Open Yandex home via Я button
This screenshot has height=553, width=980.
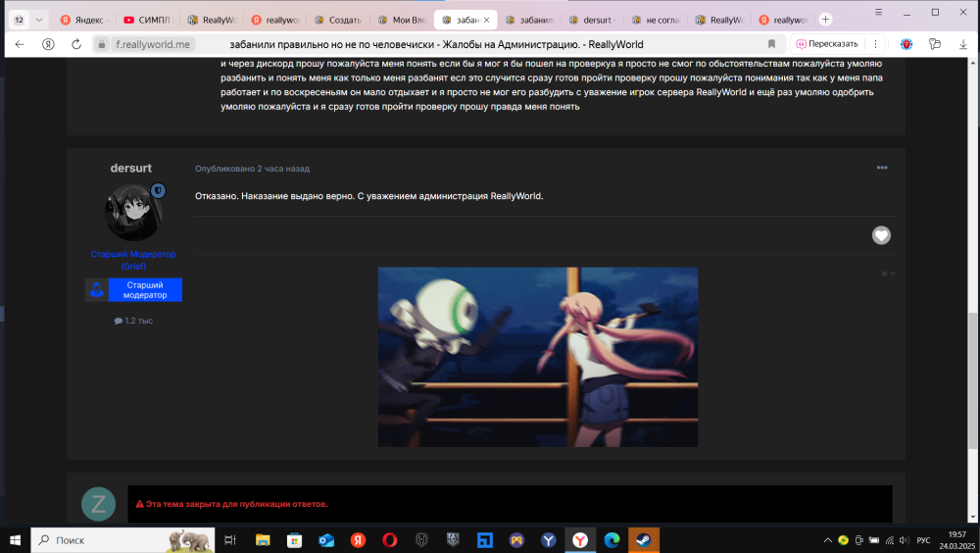click(48, 44)
